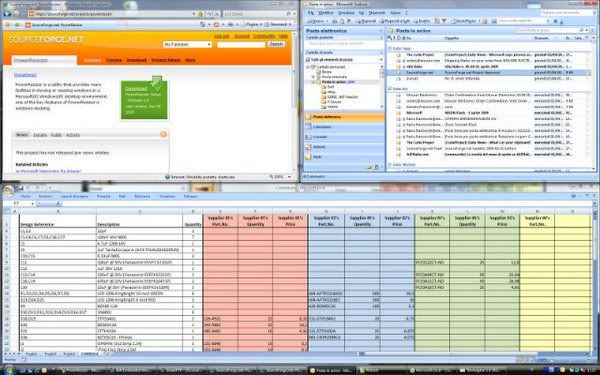Click the Search button on SourceForge
Image resolution: width=600 pixels, height=375 pixels.
click(276, 44)
